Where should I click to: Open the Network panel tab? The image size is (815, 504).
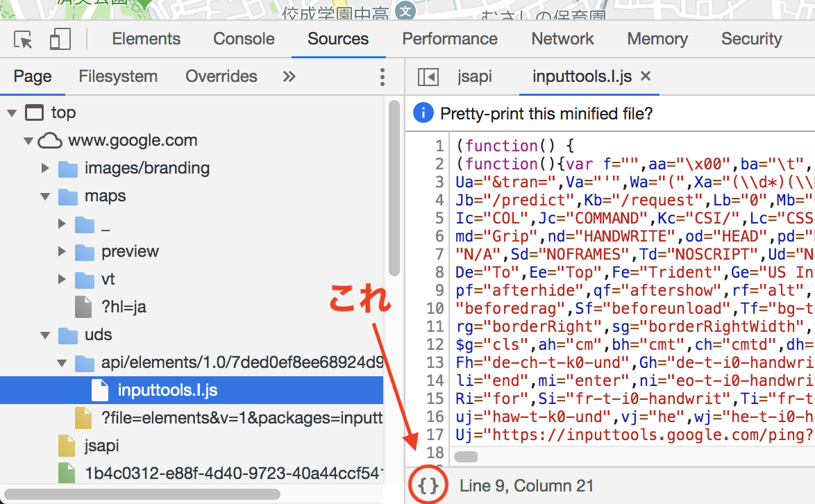[x=562, y=40]
